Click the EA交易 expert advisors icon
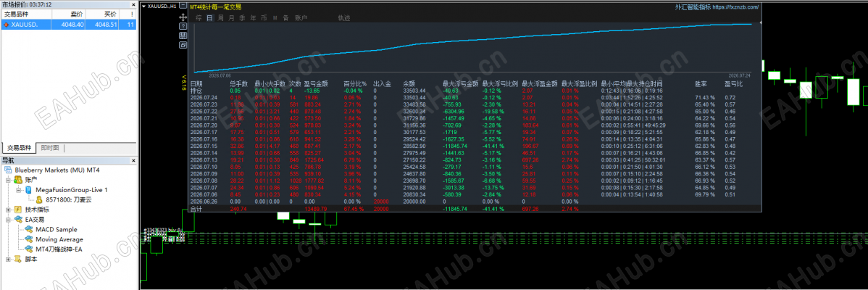This screenshot has height=290, width=868. 17,220
